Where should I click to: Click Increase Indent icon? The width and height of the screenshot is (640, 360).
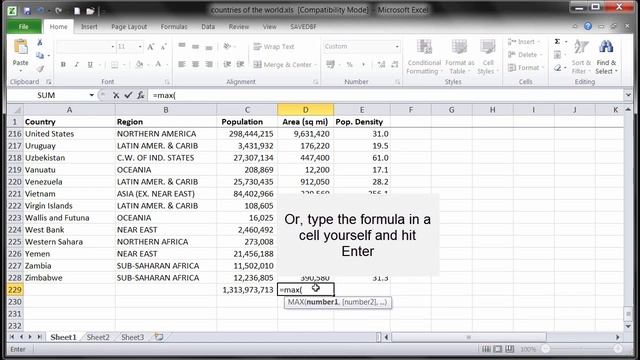coord(240,64)
